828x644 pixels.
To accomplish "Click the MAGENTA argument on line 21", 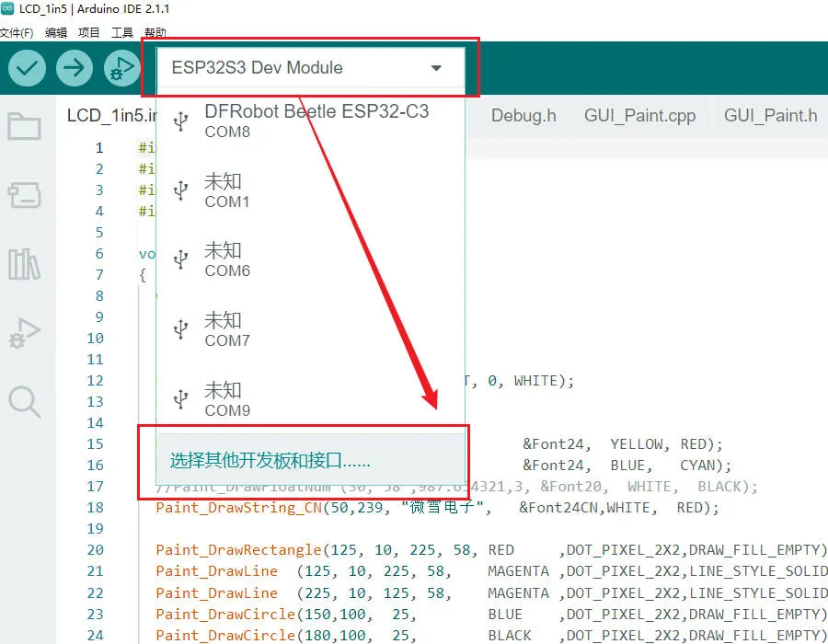I will [x=518, y=571].
